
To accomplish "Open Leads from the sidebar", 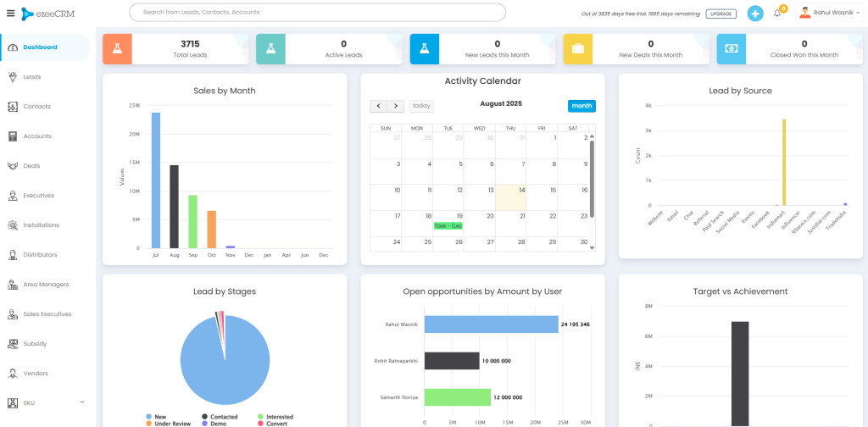I will [x=32, y=77].
